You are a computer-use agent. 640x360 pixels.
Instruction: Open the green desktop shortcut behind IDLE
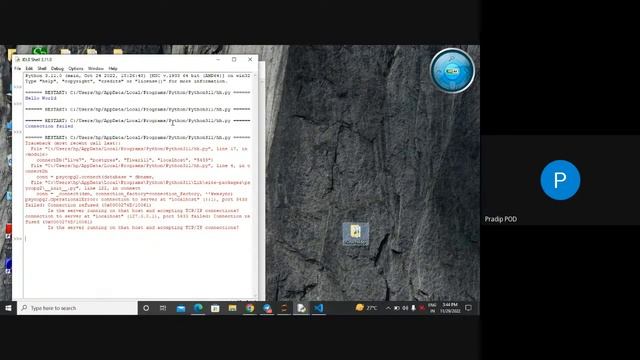coord(40,50)
